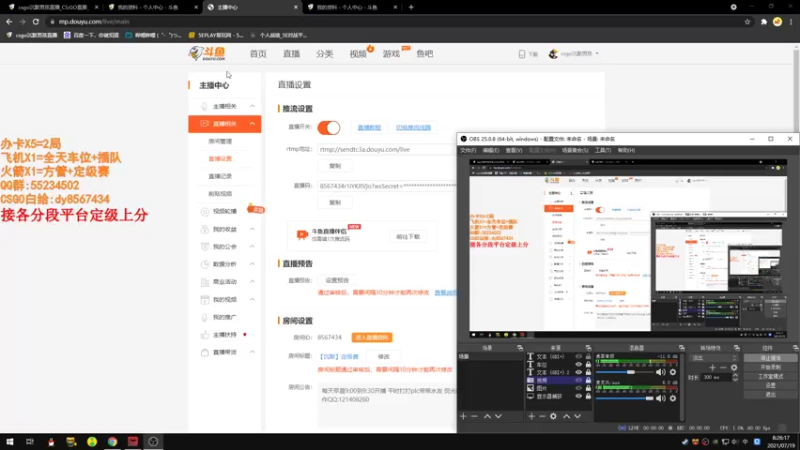Pop out the OBS scene transitions dock

tap(737, 348)
